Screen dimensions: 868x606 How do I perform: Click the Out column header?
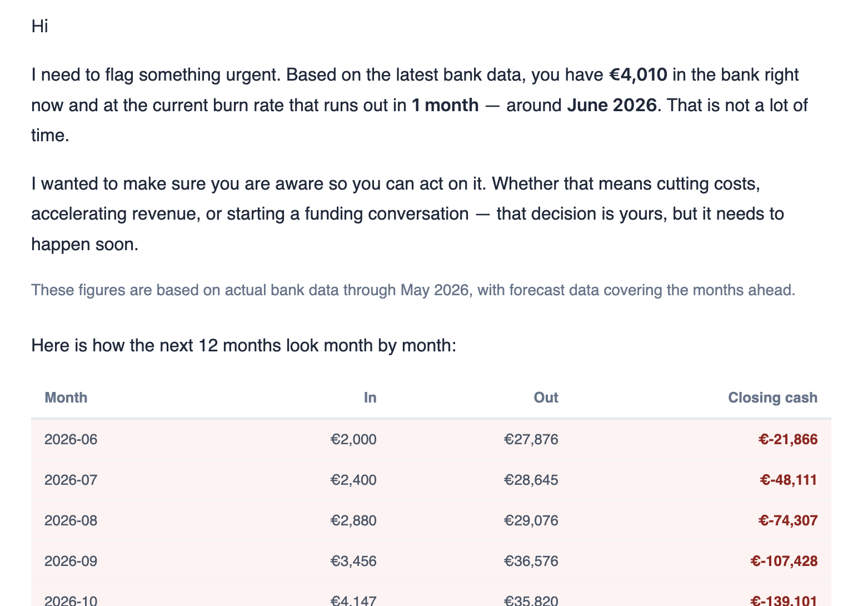(x=546, y=398)
